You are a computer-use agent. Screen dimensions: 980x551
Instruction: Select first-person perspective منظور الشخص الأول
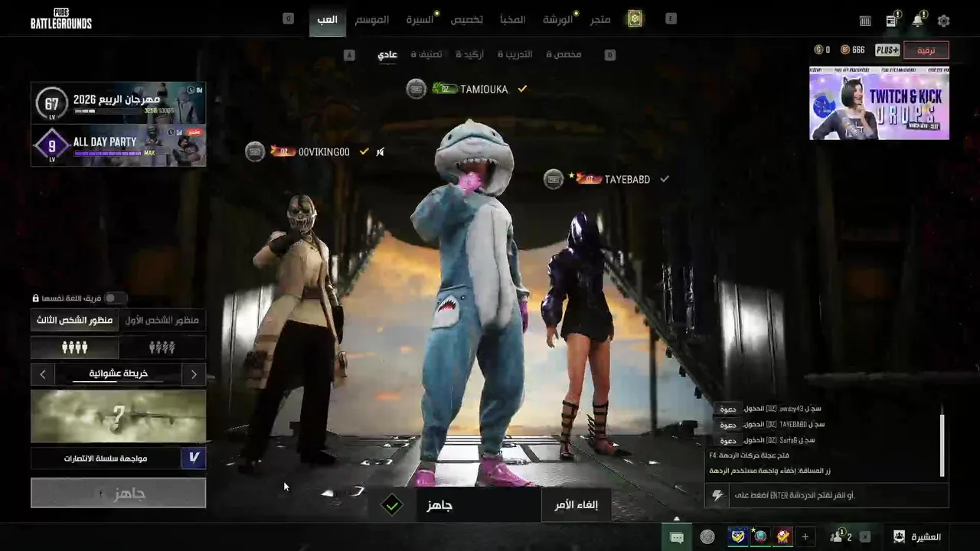[162, 320]
